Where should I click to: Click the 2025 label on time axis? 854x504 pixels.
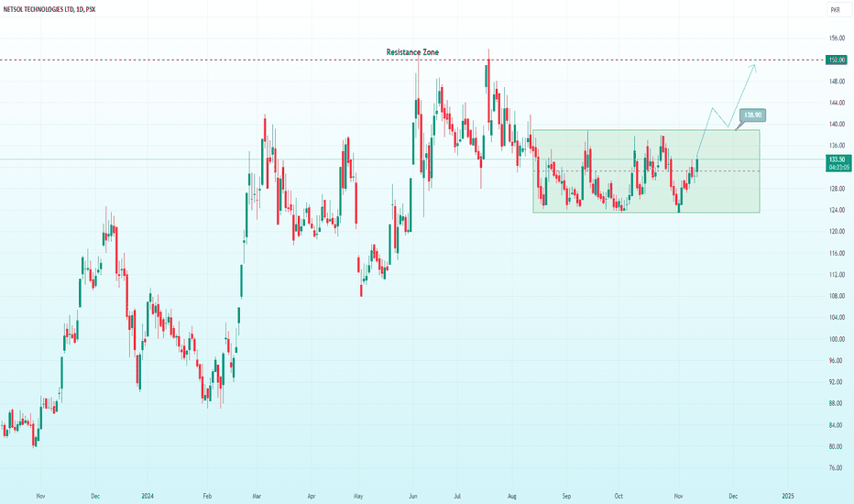[x=787, y=497]
